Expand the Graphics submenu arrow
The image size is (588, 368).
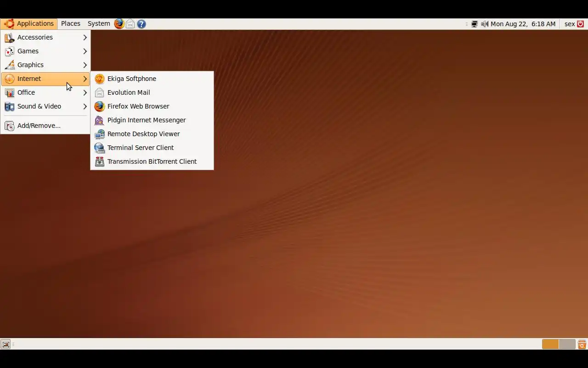pyautogui.click(x=85, y=65)
